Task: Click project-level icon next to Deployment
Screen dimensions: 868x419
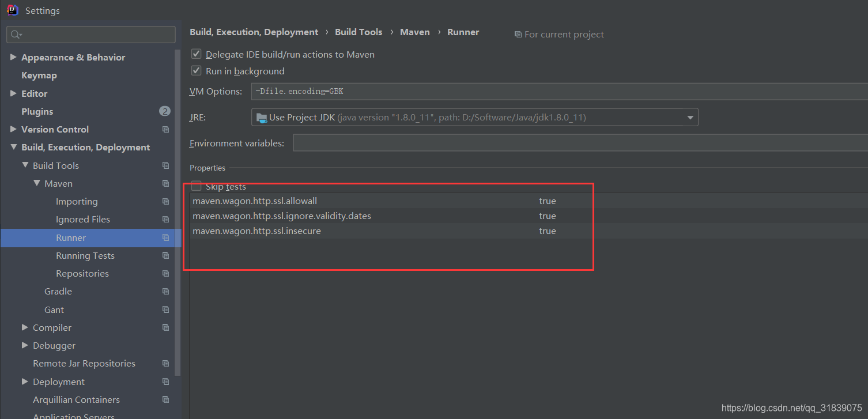Action: 166,382
